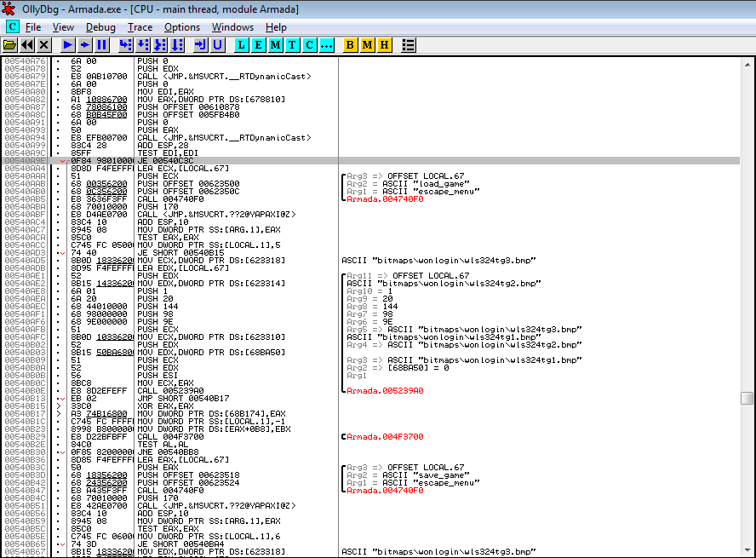Select the CALL 005239A0 instruction
The height and width of the screenshot is (558, 756).
[170, 391]
